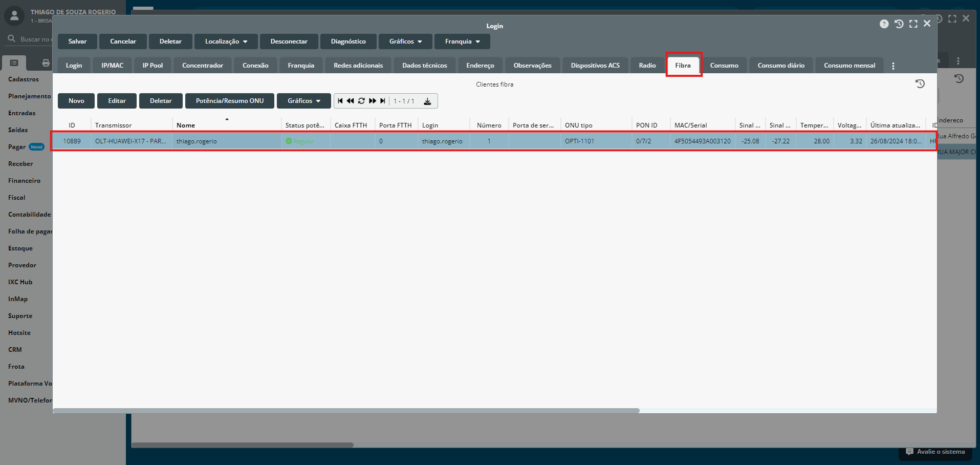Open the help question mark icon
The height and width of the screenshot is (465, 980).
(884, 24)
